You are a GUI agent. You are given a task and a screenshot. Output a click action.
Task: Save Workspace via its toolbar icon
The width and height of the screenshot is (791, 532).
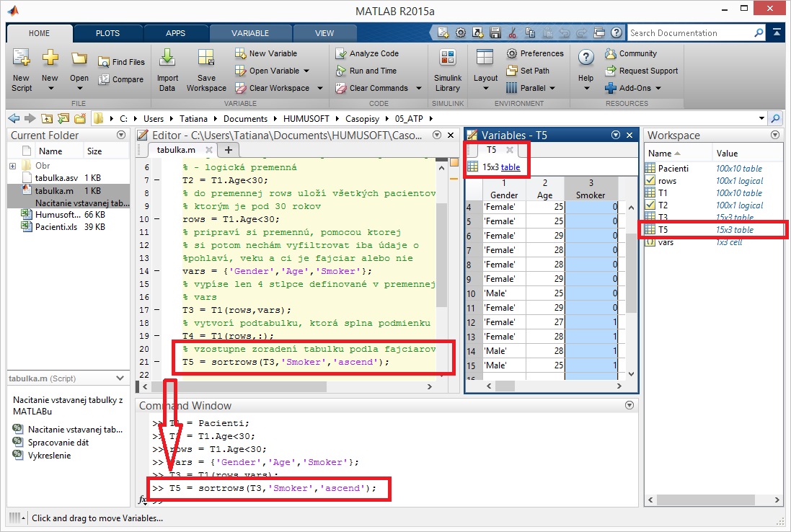point(206,58)
